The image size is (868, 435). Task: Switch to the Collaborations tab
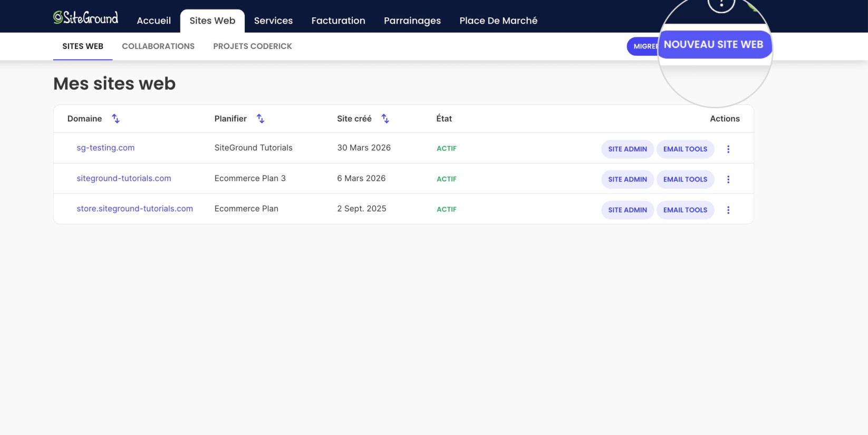[158, 46]
